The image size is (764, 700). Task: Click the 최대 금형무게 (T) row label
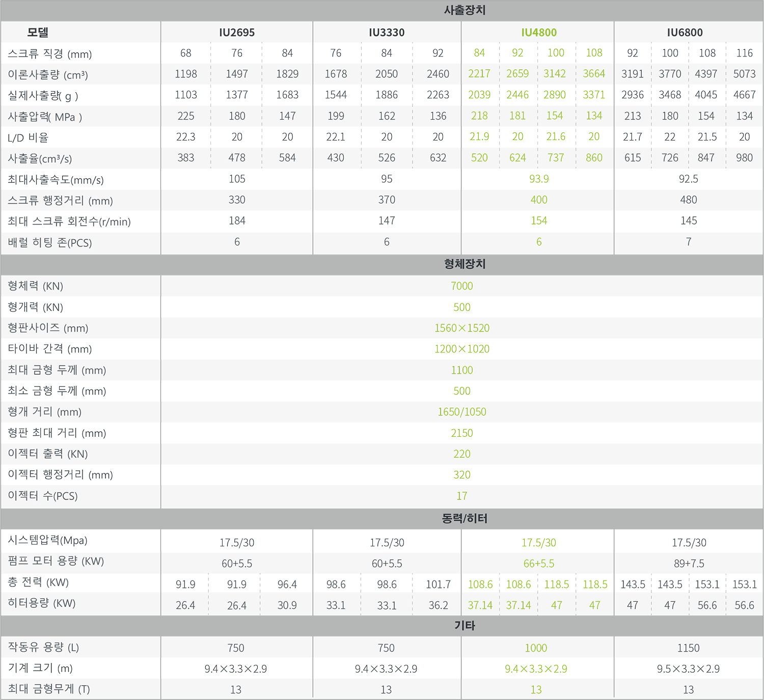click(49, 689)
